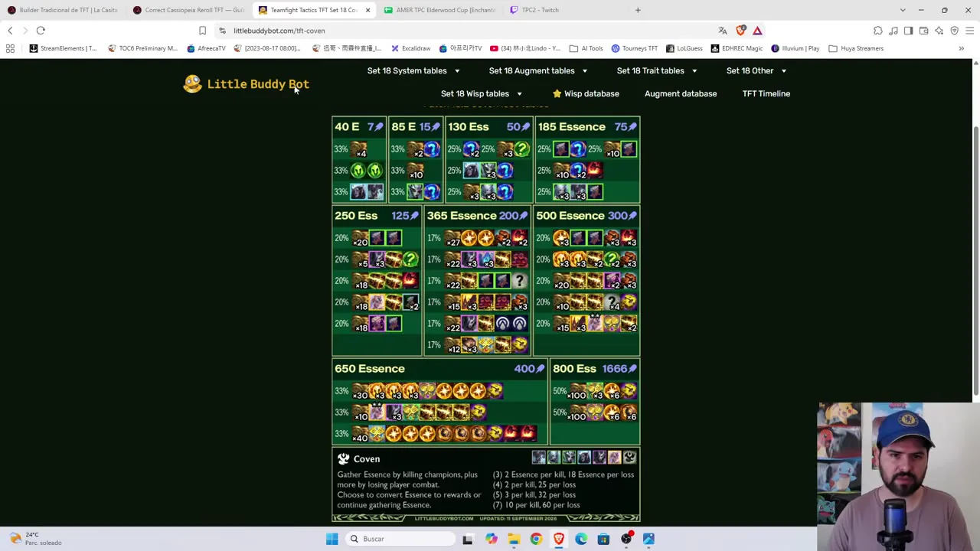Open the tab search dropdown arrow
980x551 pixels.
click(x=903, y=10)
